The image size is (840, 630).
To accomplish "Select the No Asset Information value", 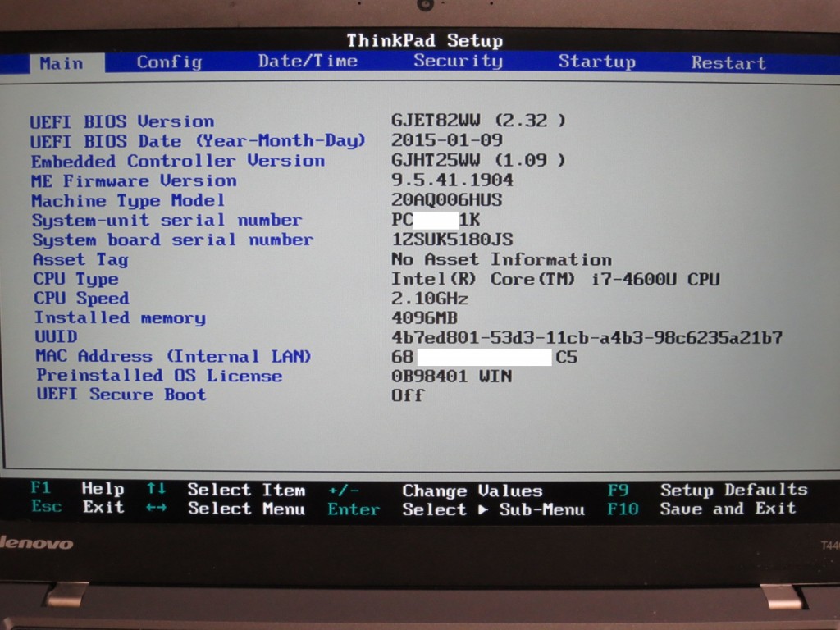I will [501, 259].
